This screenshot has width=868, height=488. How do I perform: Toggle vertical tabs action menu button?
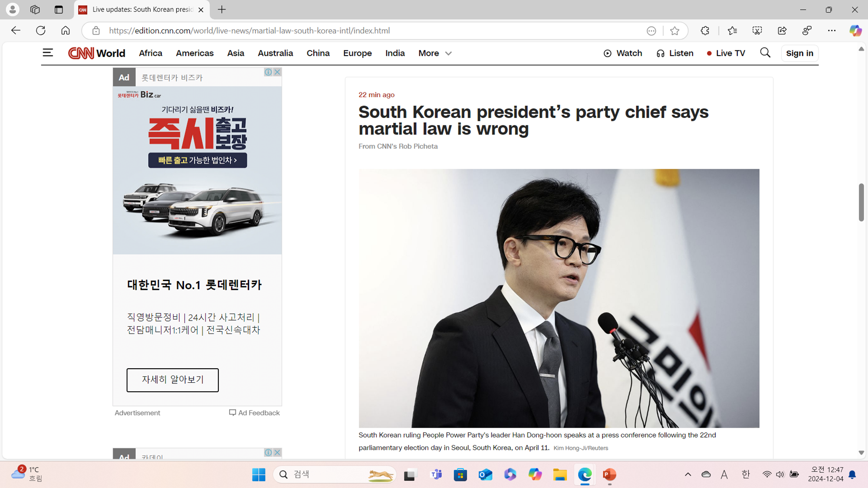click(59, 10)
